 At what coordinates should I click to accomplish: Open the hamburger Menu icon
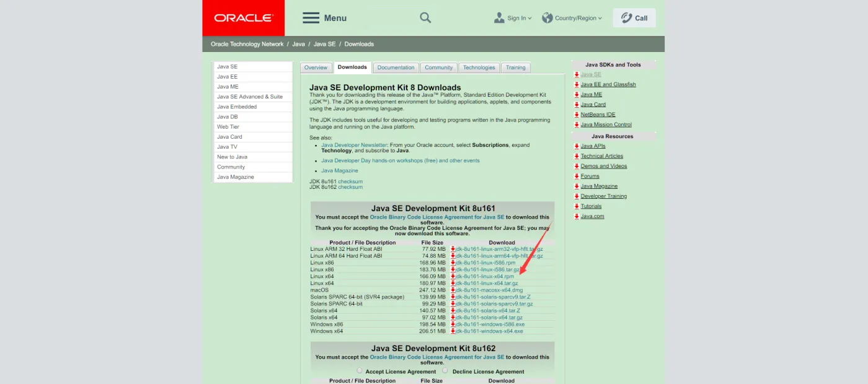click(311, 18)
